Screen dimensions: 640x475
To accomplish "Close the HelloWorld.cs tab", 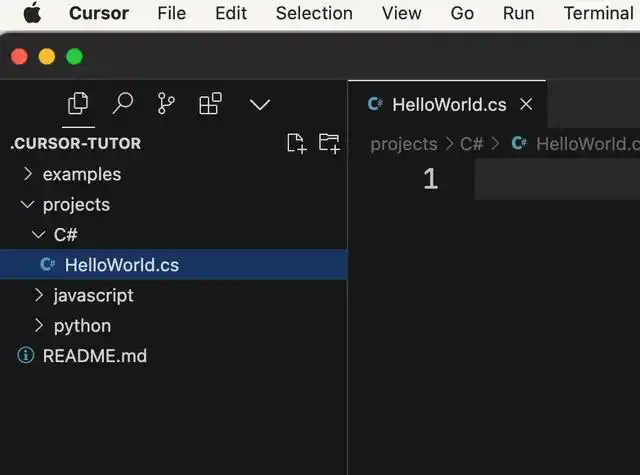I will (x=526, y=104).
